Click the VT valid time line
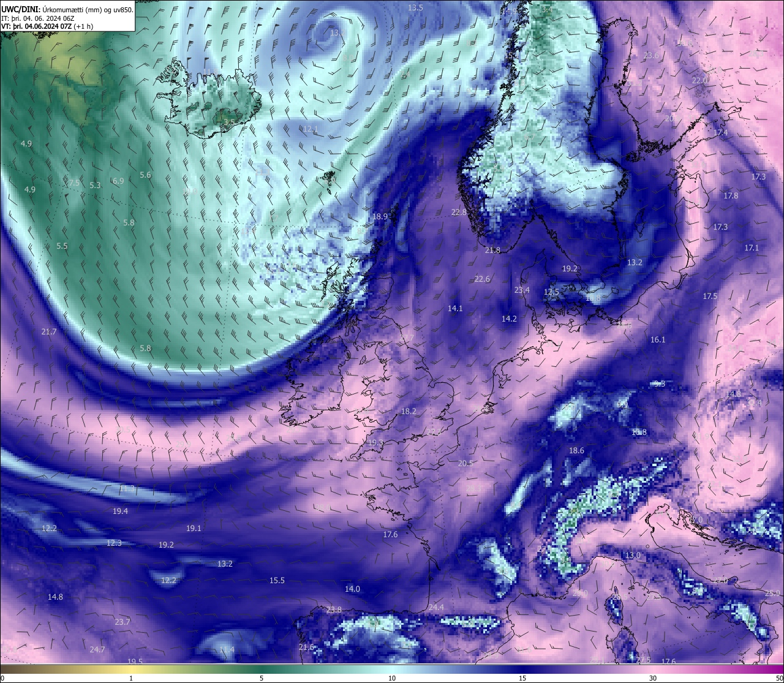 (x=47, y=26)
